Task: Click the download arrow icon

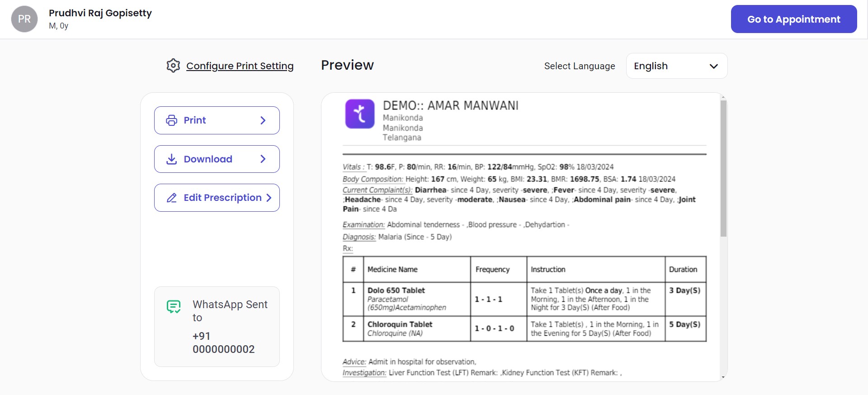Action: click(x=172, y=159)
